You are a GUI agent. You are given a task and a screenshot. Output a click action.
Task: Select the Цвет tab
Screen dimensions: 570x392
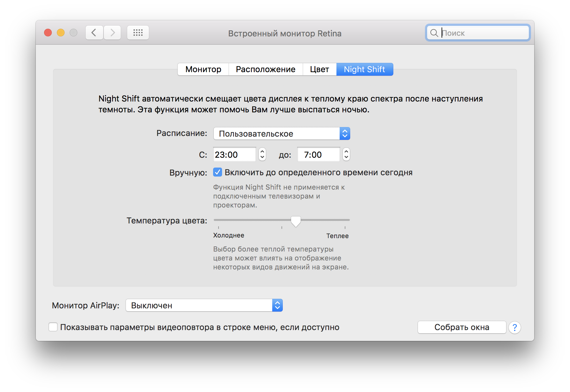coord(319,69)
